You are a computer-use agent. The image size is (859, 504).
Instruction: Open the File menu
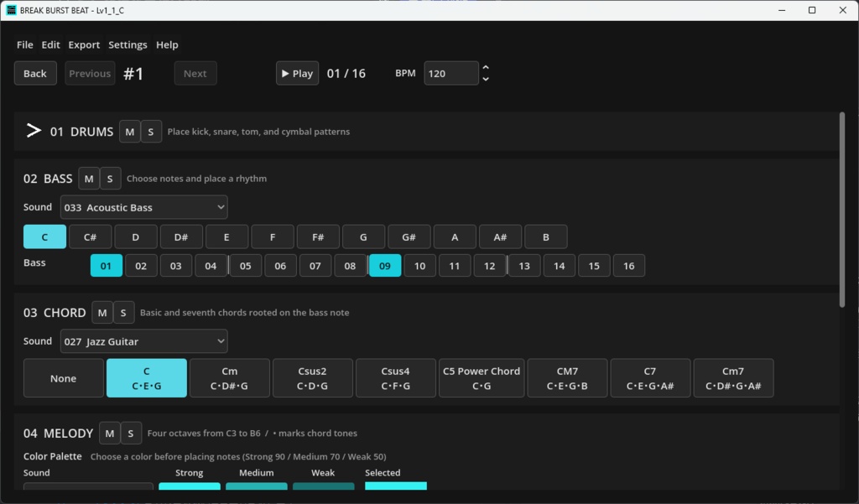pyautogui.click(x=24, y=45)
